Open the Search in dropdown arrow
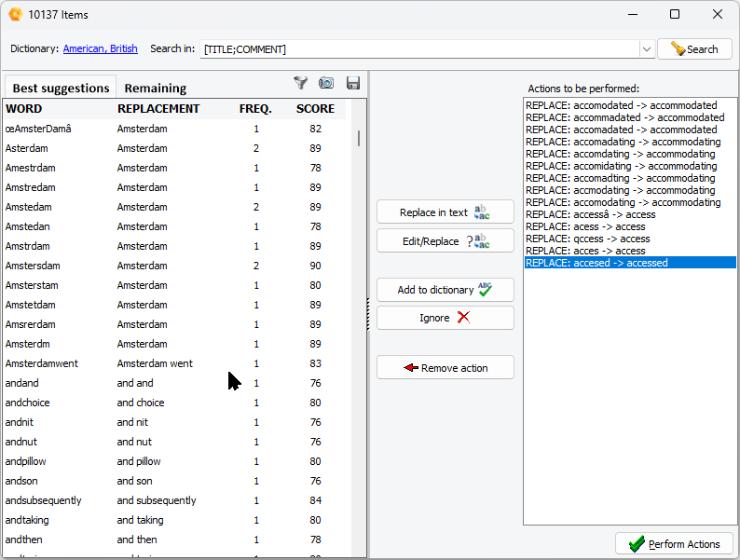Viewport: 740px width, 560px height. 647,49
